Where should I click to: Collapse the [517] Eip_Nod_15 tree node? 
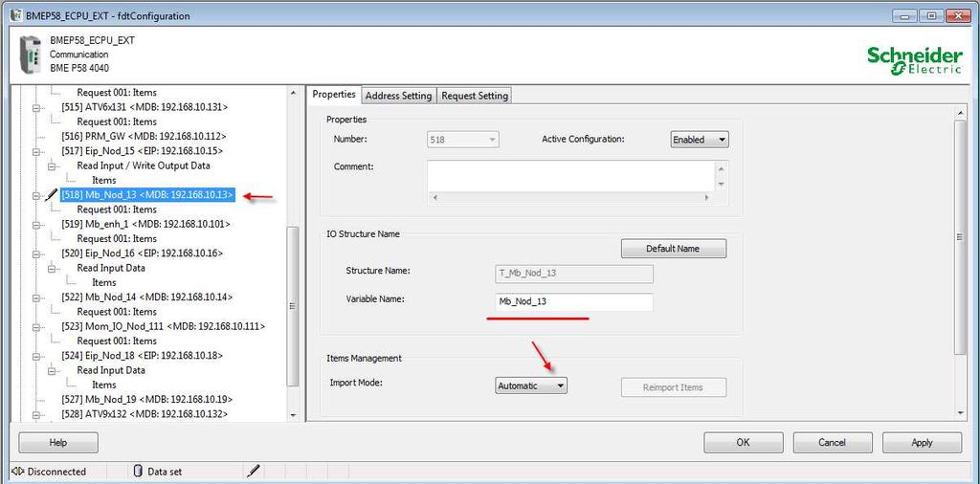pos(35,151)
